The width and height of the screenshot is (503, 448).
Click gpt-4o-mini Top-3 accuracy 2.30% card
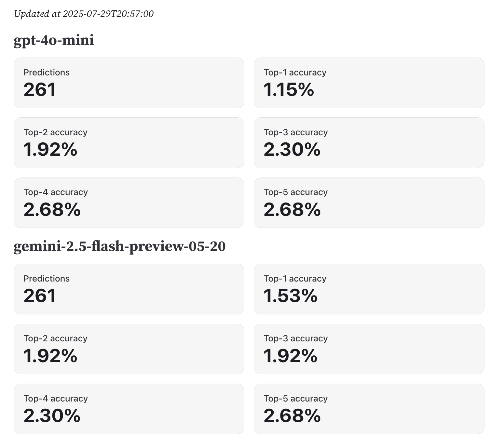coord(369,143)
